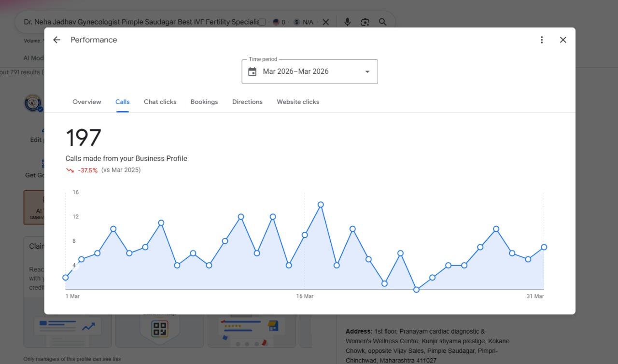Tick the checkbox in the search bar
Screen dimensions: 618x364
click(262, 22)
